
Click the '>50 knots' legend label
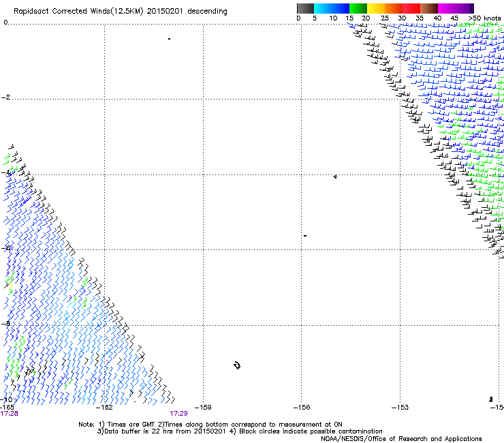(x=484, y=18)
